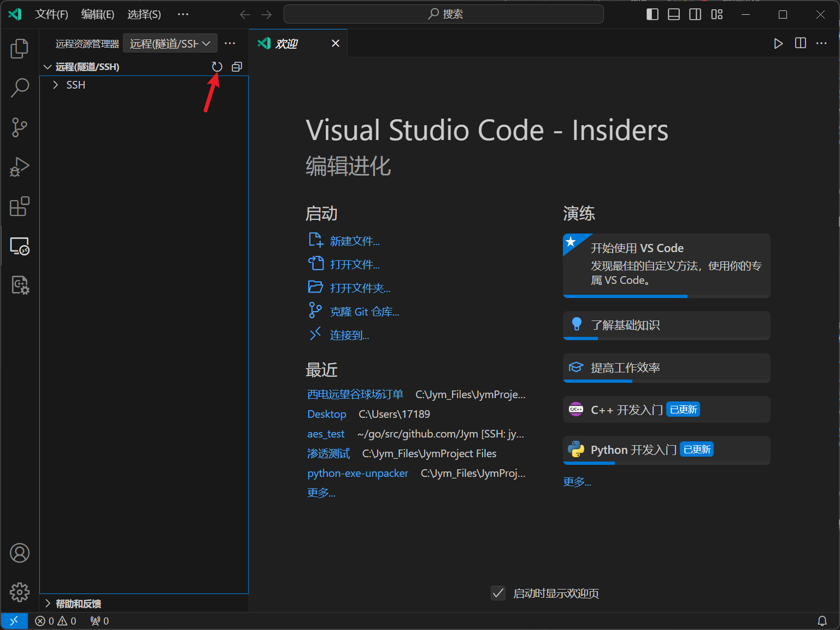The width and height of the screenshot is (840, 630).
Task: Open the Dev Containers activity bar icon
Action: [x=20, y=285]
